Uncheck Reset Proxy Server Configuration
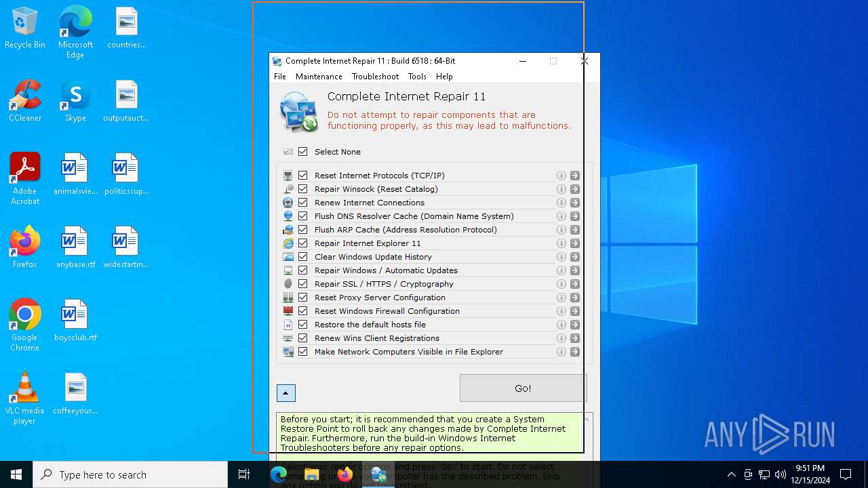The width and height of the screenshot is (868, 488). [303, 298]
